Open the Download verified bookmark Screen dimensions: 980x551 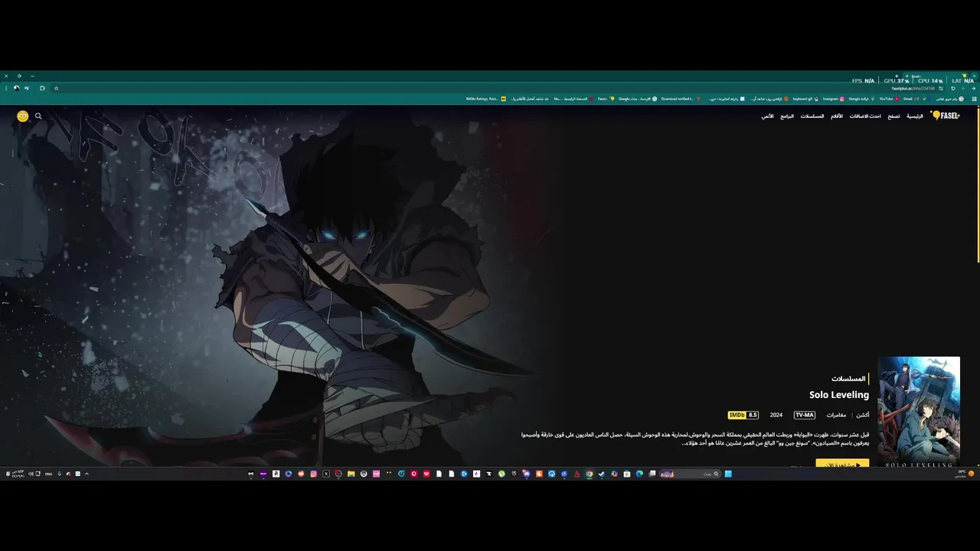[x=680, y=99]
